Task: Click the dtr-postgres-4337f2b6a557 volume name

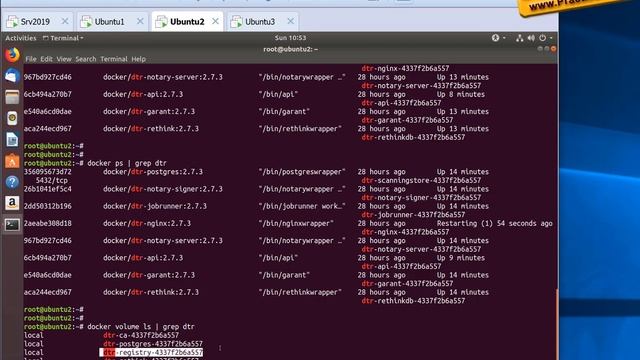Action: pos(153,344)
